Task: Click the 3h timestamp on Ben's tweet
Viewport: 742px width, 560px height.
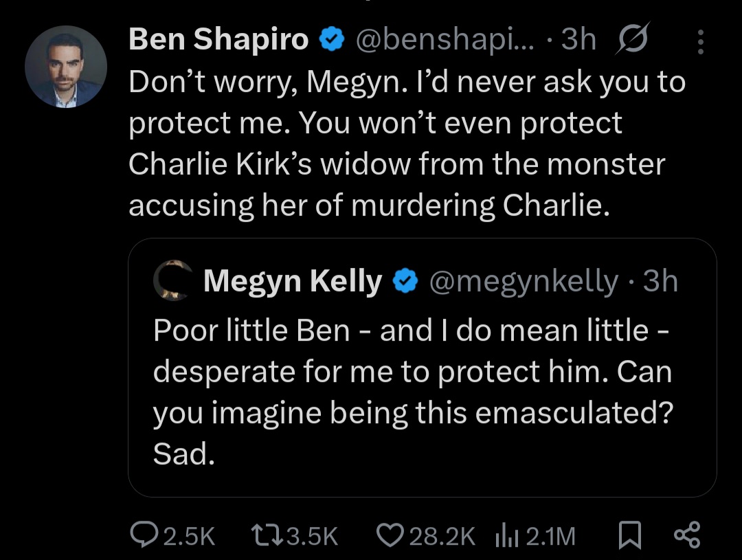Action: pos(578,41)
